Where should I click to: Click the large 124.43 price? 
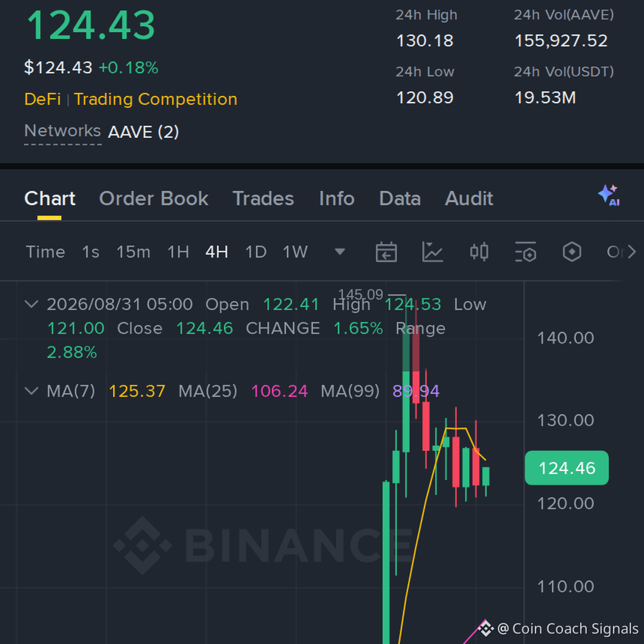pyautogui.click(x=91, y=26)
